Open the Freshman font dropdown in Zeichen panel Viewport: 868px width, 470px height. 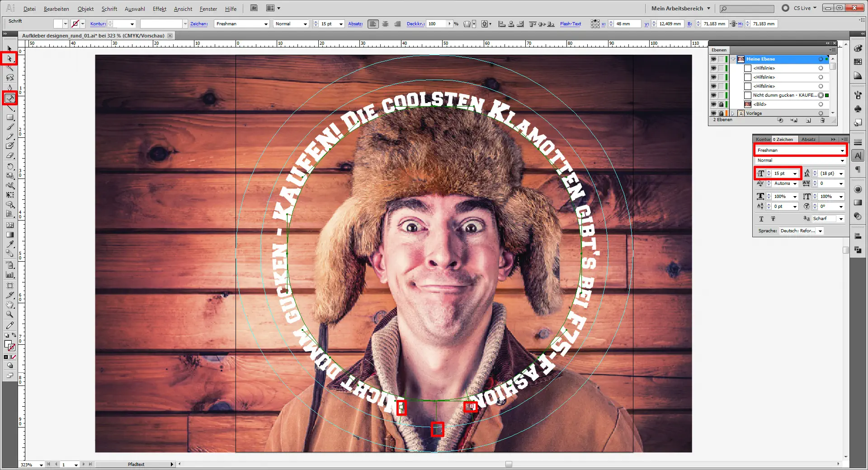click(x=842, y=150)
